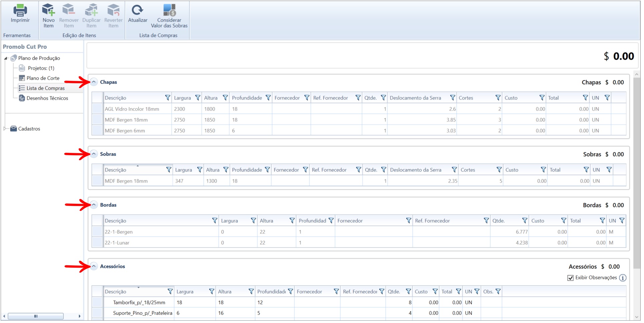644x323 pixels.
Task: Click the sidebar horizontal scrollbar thumb
Action: [36, 316]
